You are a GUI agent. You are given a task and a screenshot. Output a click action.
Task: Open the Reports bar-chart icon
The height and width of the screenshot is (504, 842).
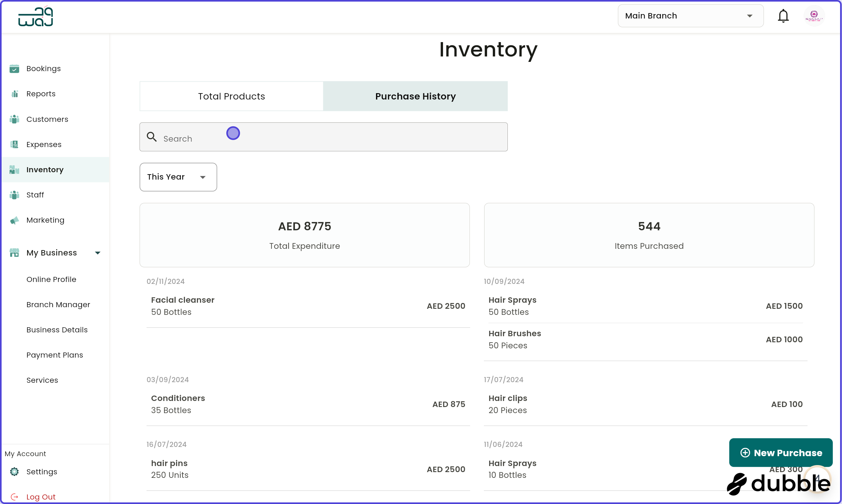pos(14,93)
